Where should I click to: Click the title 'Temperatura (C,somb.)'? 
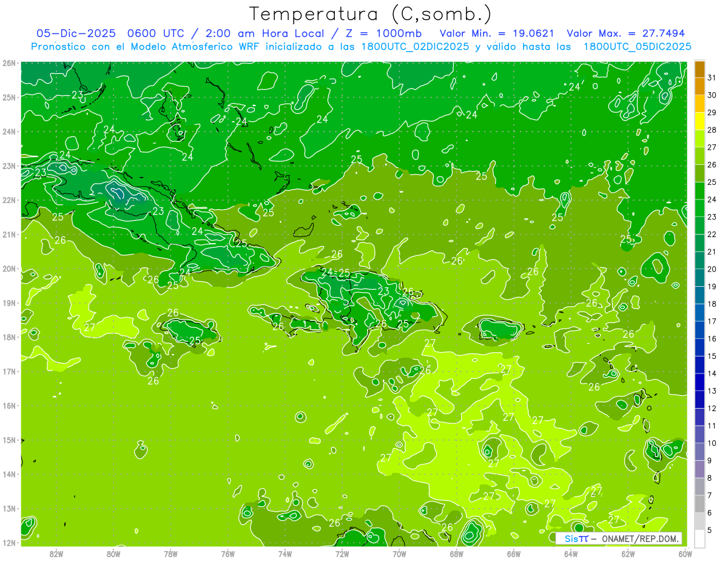point(371,15)
